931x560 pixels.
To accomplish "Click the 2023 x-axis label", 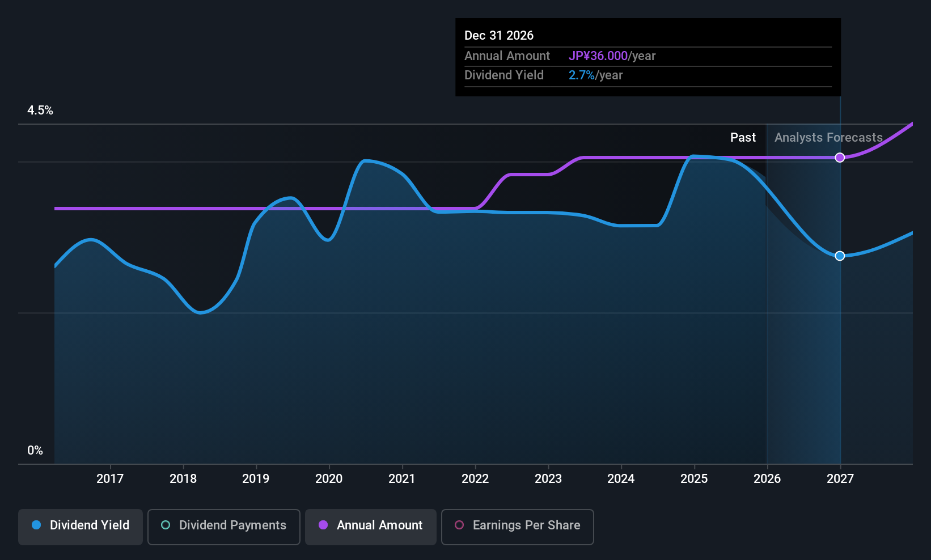I will [x=548, y=478].
